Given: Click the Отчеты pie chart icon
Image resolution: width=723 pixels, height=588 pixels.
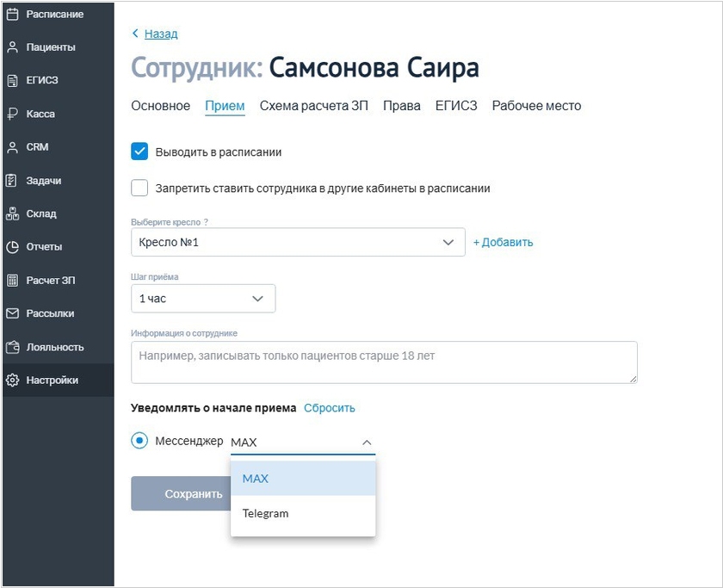Looking at the screenshot, I should [x=12, y=247].
